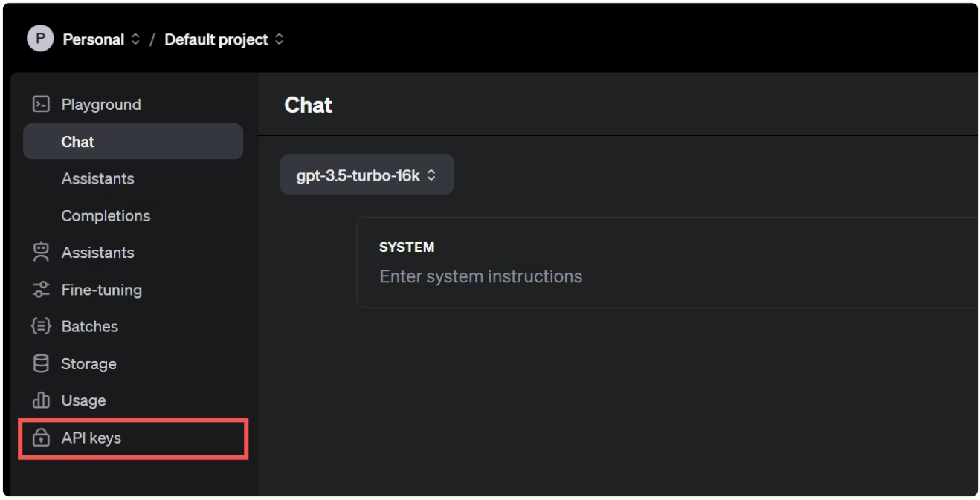
Task: Expand the Default project switcher
Action: (x=224, y=39)
